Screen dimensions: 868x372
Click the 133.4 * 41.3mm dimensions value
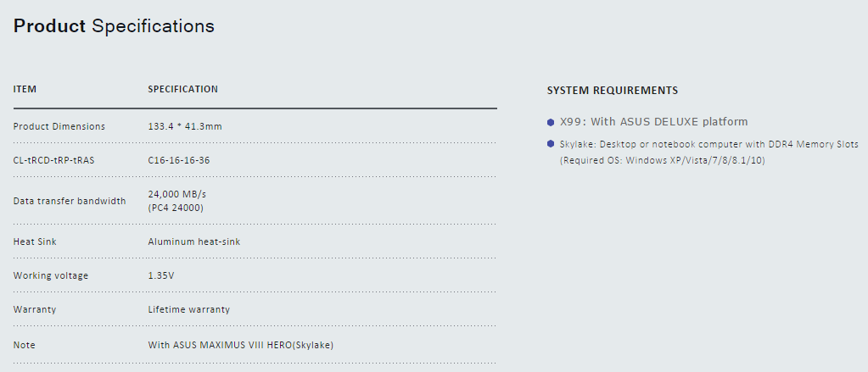coord(185,126)
